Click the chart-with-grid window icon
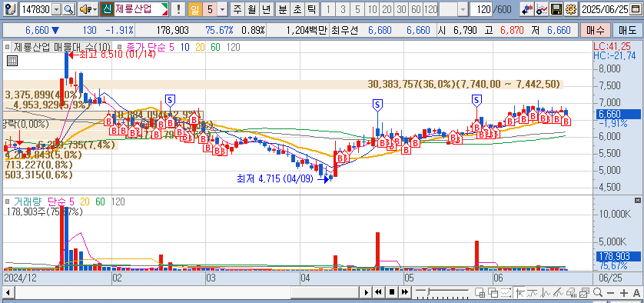The width and height of the screenshot is (644, 303). point(480,293)
